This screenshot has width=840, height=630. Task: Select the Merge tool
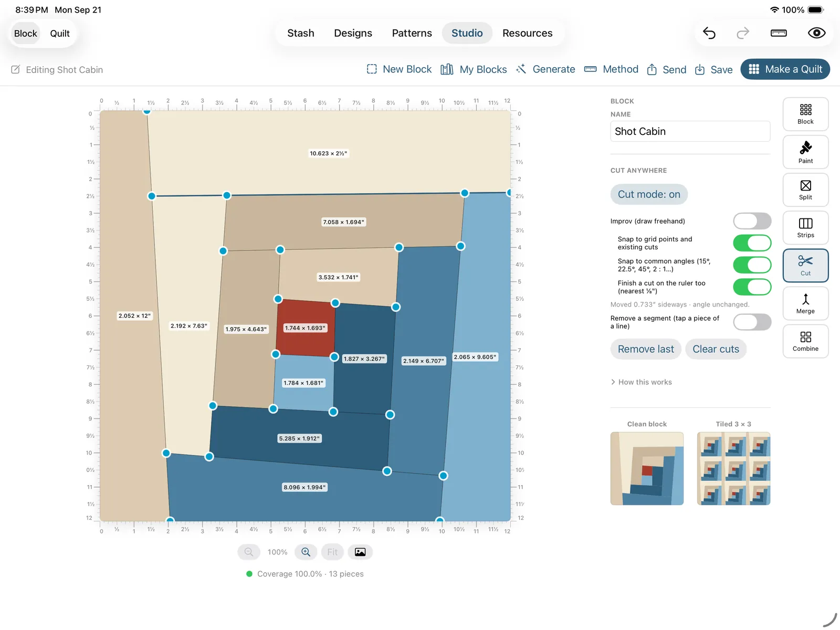pyautogui.click(x=805, y=303)
